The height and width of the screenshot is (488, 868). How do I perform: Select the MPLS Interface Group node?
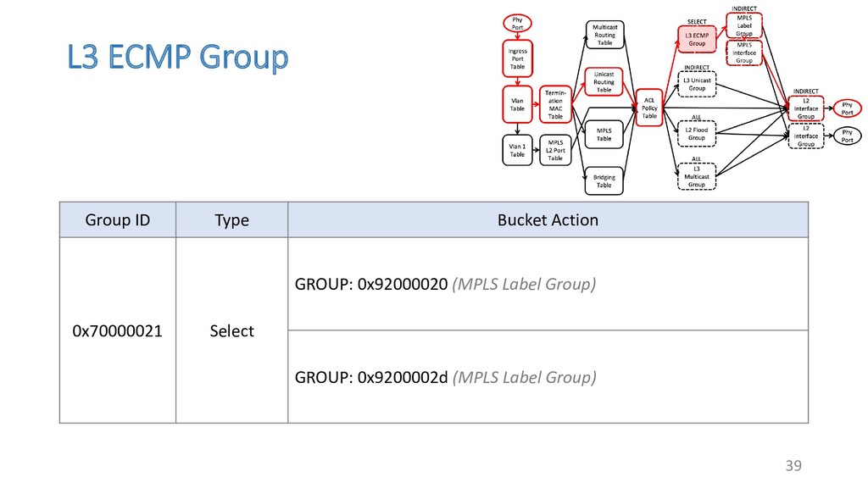743,53
